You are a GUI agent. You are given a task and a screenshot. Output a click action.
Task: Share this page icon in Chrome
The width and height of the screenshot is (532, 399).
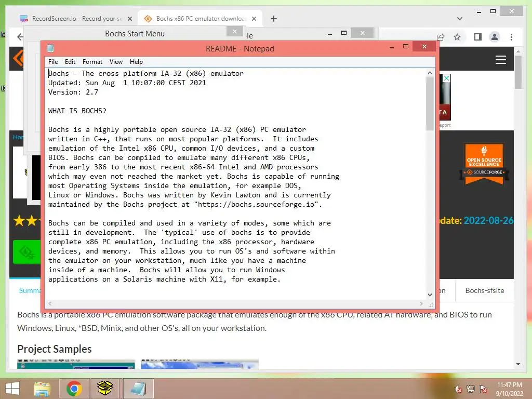[x=441, y=37]
